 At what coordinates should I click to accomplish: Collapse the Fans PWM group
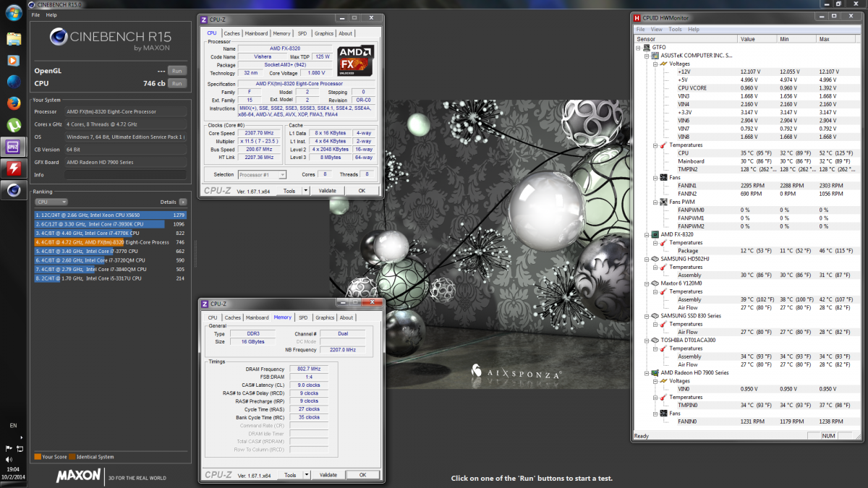[654, 202]
